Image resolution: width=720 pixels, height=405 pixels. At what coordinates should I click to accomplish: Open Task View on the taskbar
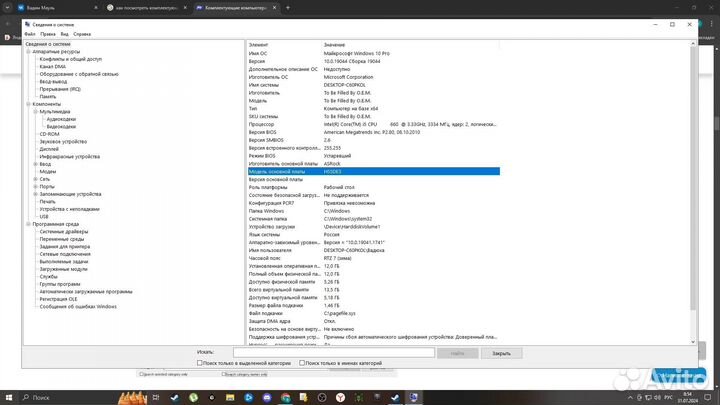tap(156, 397)
